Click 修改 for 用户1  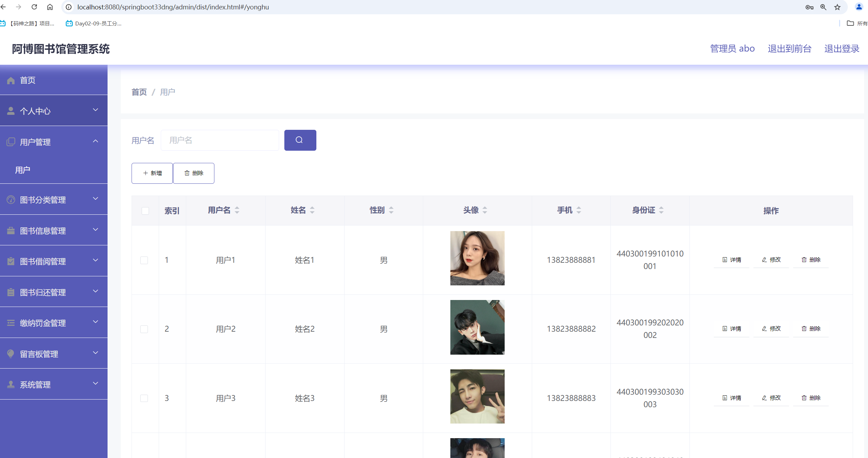tap(771, 260)
